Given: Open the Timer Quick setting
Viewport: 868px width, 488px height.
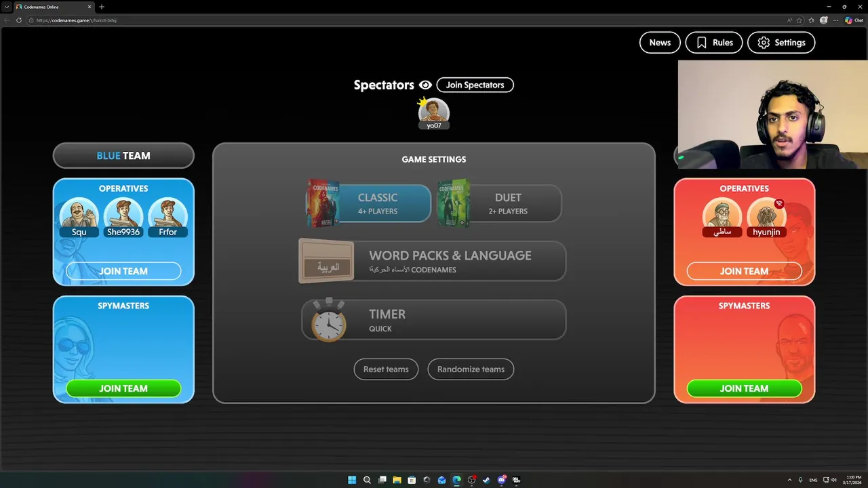Looking at the screenshot, I should click(434, 320).
